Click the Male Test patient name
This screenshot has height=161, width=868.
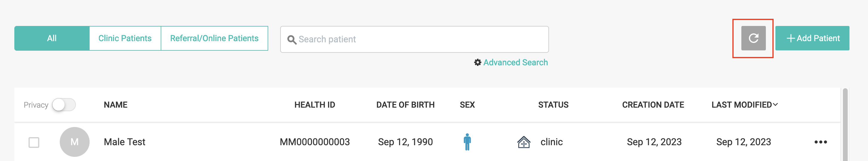click(124, 142)
